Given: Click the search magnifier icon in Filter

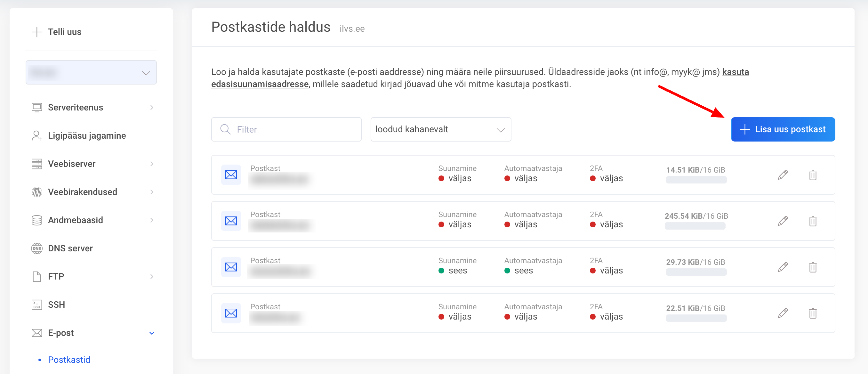Looking at the screenshot, I should (225, 129).
